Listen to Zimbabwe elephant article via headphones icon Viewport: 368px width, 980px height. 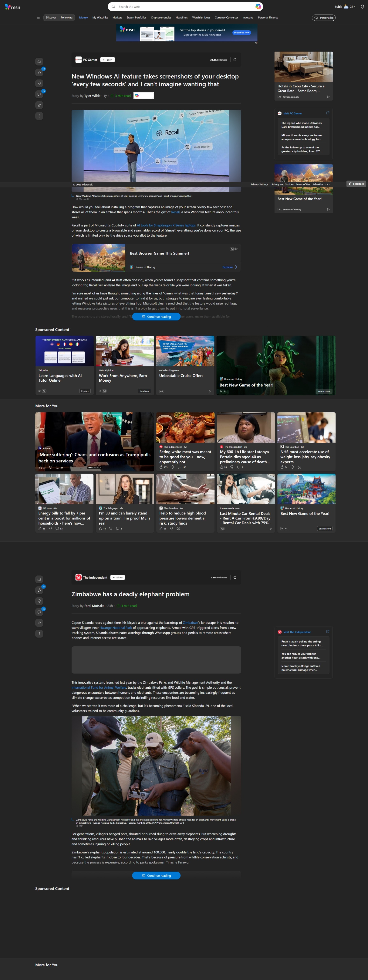pyautogui.click(x=39, y=579)
